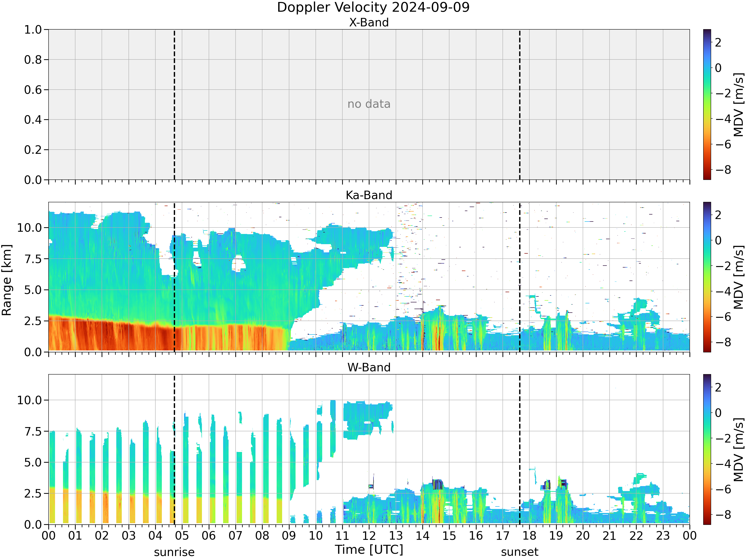Image resolution: width=747 pixels, height=560 pixels.
Task: Click the Ka-Band MDV colorbar
Action: click(x=707, y=277)
